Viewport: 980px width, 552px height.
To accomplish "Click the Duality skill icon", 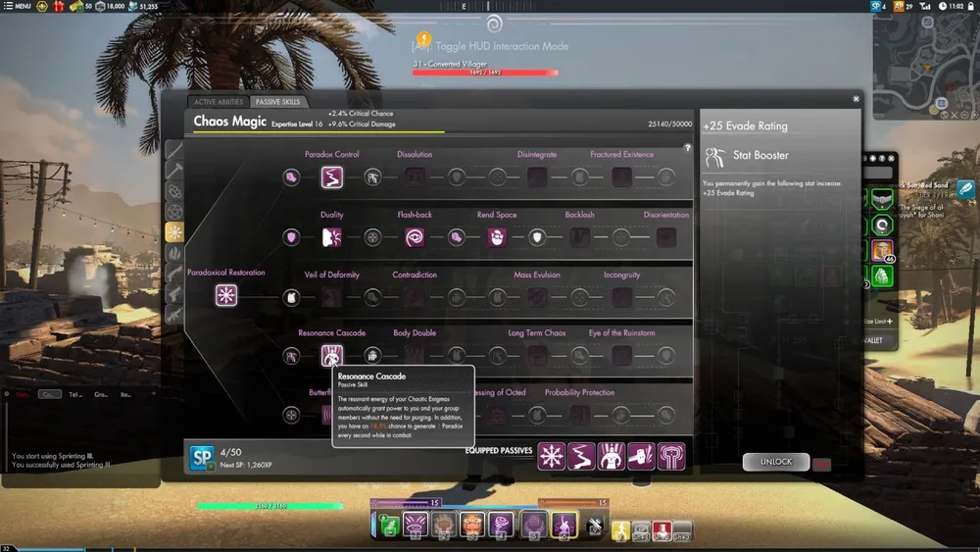I will [x=332, y=237].
